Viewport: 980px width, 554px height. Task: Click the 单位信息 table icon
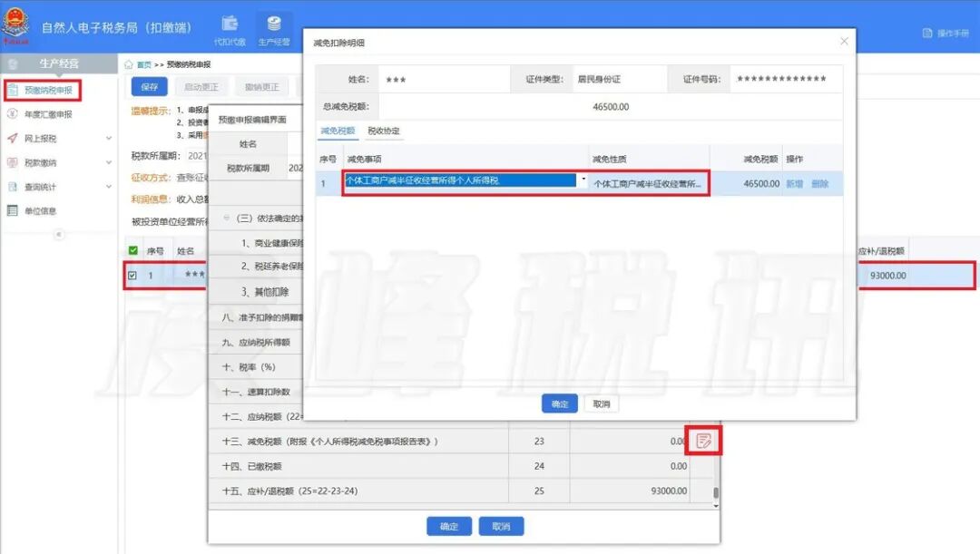coord(13,210)
